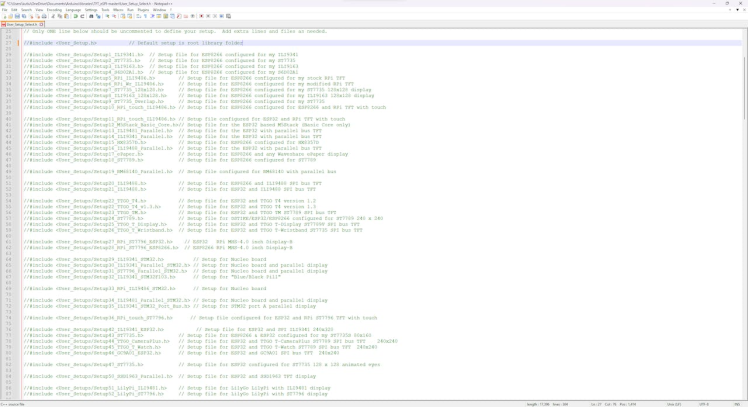The image size is (748, 407).
Task: Click Run a Macro Multiple Times icon
Action: pyautogui.click(x=221, y=16)
